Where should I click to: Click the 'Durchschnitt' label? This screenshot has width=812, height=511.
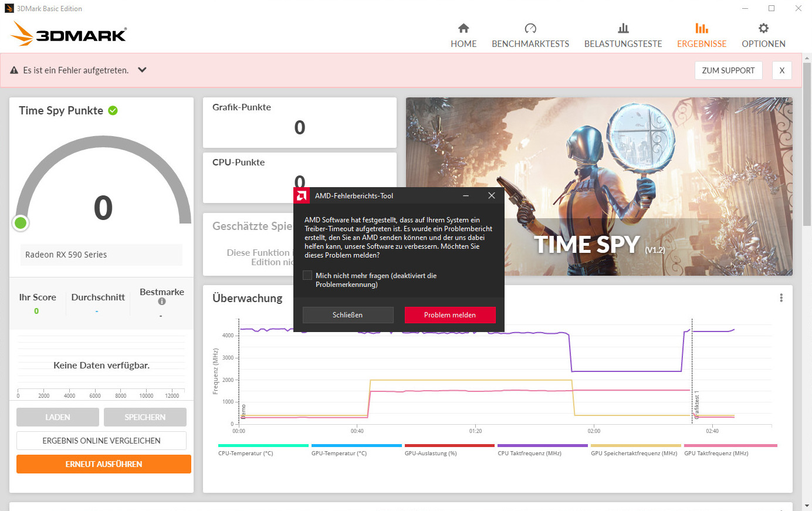pyautogui.click(x=98, y=297)
